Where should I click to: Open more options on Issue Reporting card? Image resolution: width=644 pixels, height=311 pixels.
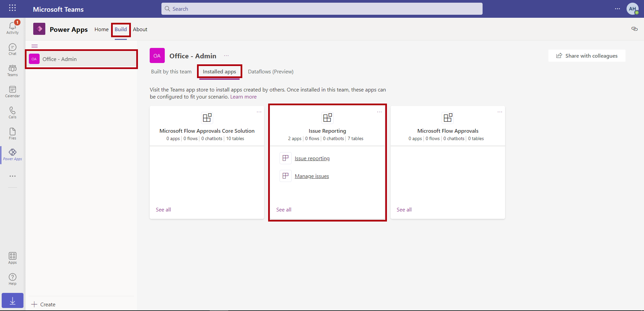coord(380,112)
